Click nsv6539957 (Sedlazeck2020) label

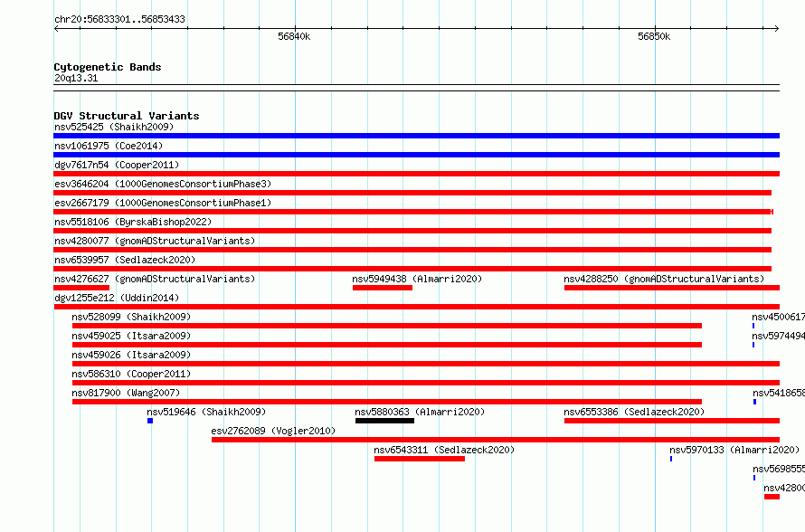(x=125, y=260)
